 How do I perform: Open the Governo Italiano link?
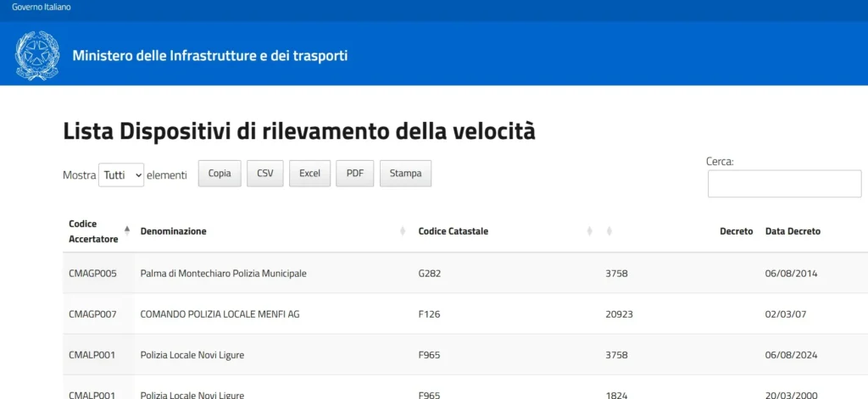(x=42, y=8)
